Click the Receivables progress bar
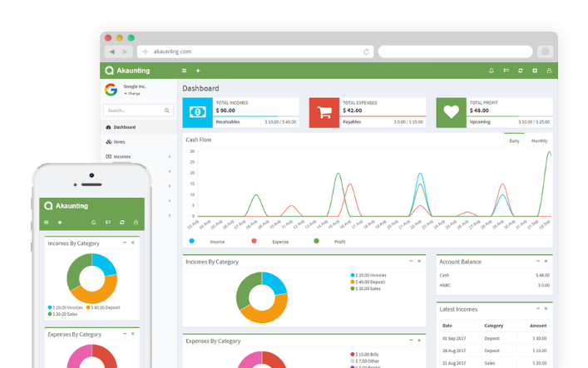 [256, 116]
